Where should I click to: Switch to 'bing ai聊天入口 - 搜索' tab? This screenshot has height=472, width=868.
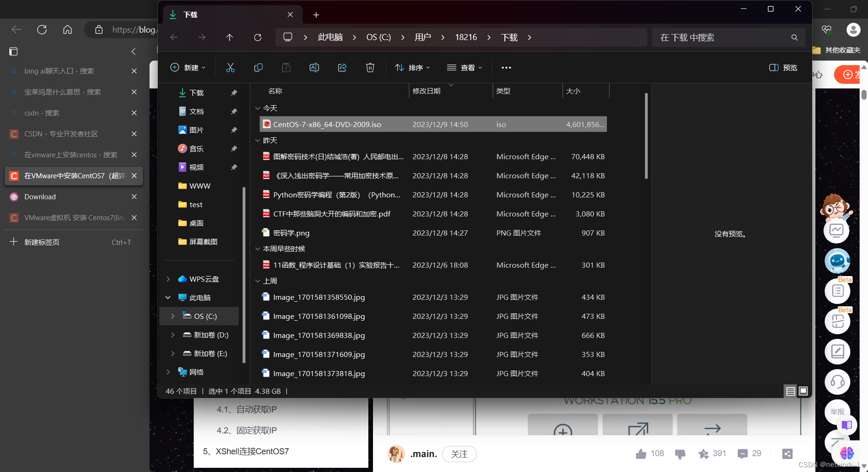point(74,71)
